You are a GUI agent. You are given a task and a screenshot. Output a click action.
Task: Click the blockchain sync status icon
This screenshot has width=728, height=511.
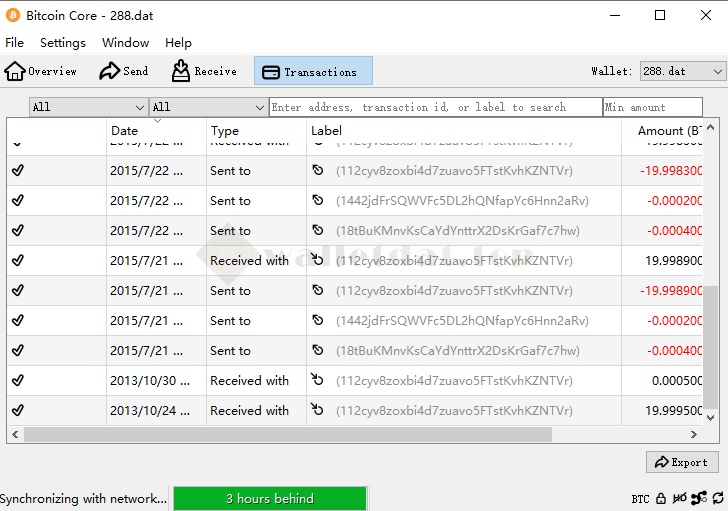coord(717,498)
